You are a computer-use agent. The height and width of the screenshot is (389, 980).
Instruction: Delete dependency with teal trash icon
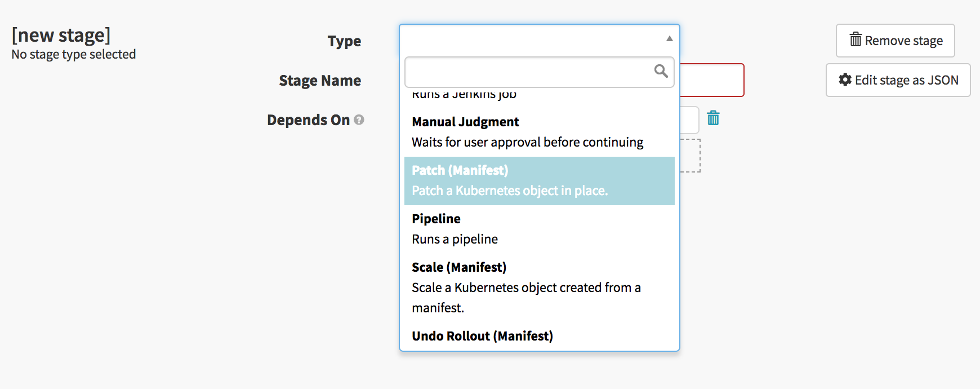pyautogui.click(x=713, y=118)
